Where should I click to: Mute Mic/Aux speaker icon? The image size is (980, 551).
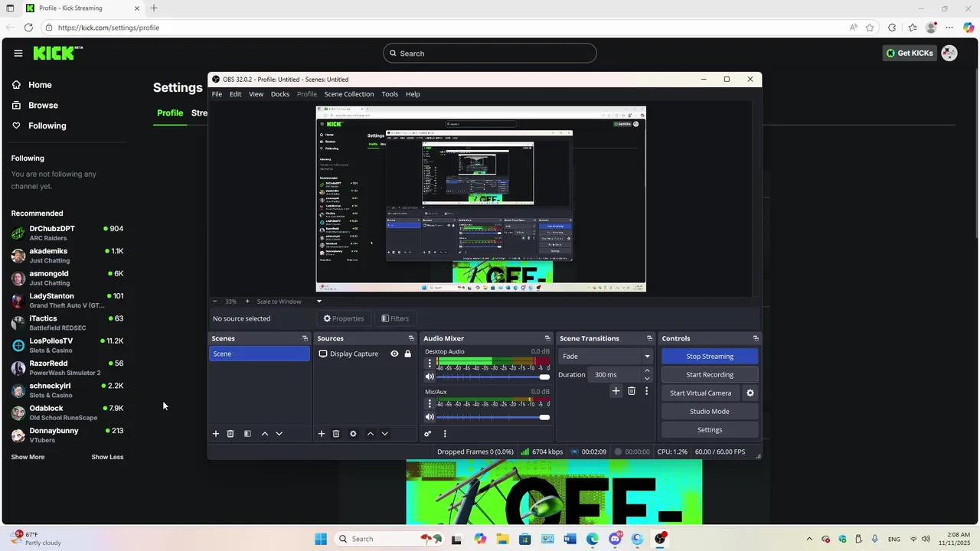pyautogui.click(x=430, y=417)
